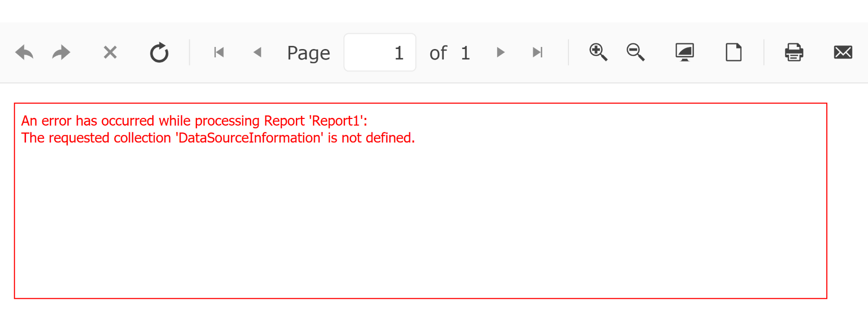Jump to the last page
868x313 pixels.
538,52
